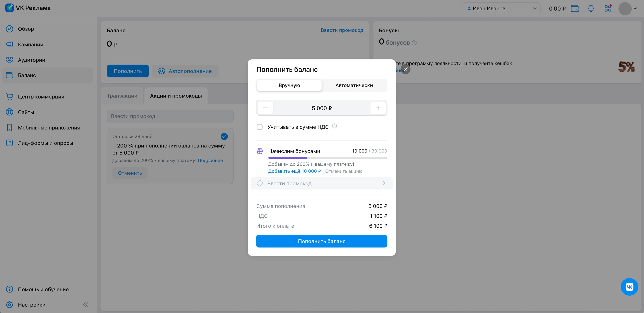Focus the Ввести промокод input on page
The width and height of the screenshot is (644, 313).
pos(170,116)
